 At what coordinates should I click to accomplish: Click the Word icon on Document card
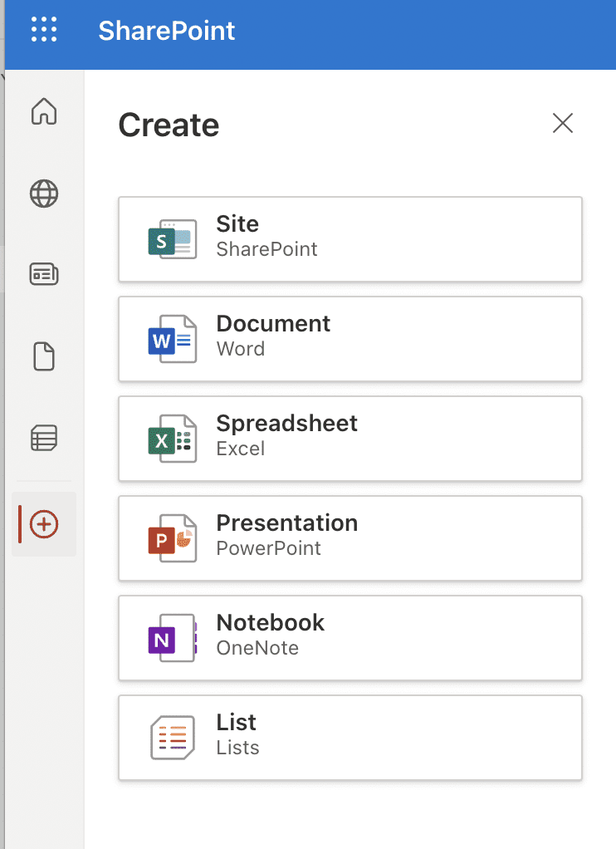pyautogui.click(x=172, y=339)
